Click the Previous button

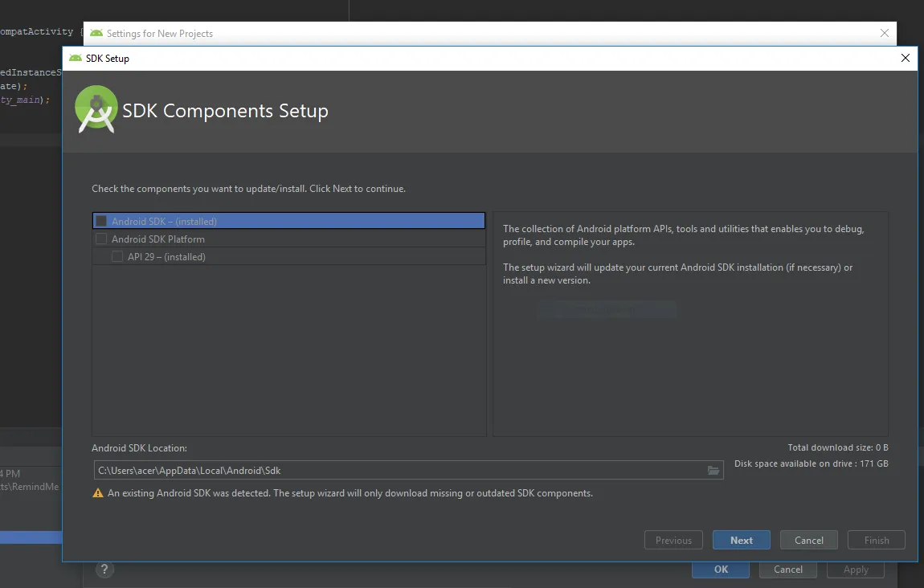[673, 540]
